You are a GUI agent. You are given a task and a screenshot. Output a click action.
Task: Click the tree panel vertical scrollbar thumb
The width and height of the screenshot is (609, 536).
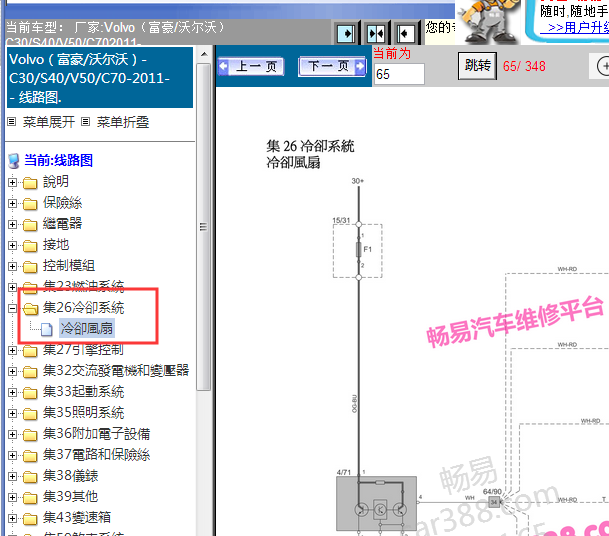click(203, 226)
